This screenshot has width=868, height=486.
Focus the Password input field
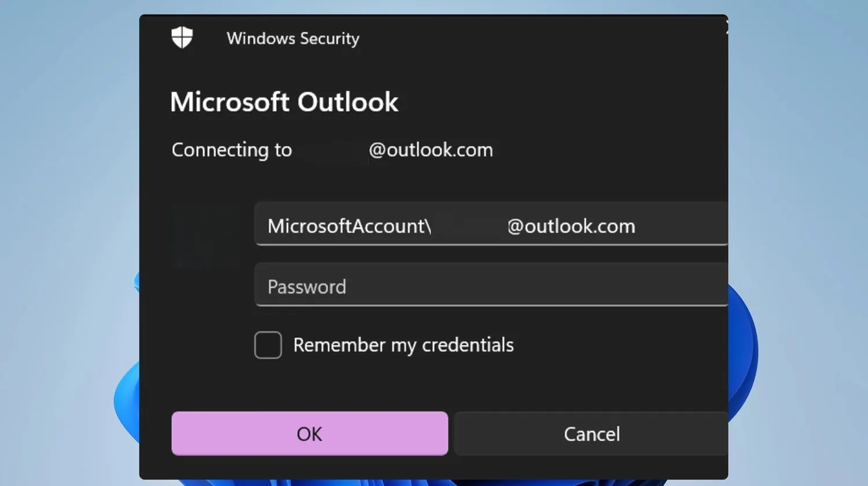(491, 284)
